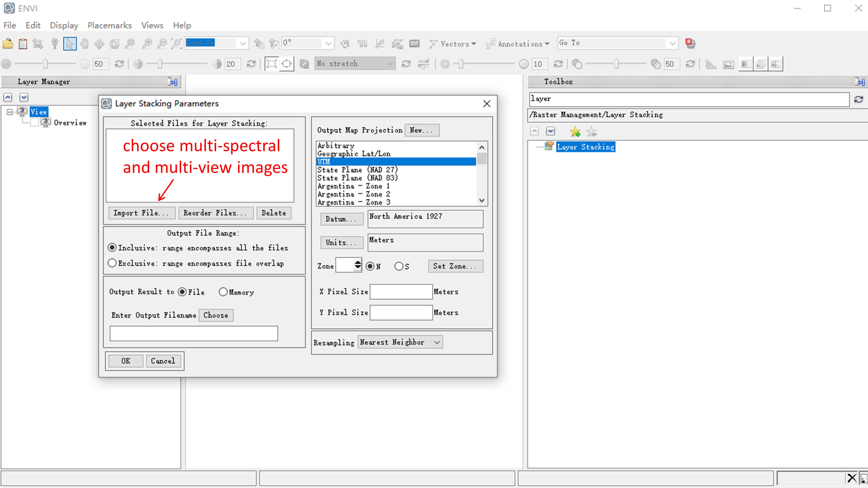The height and width of the screenshot is (488, 868).
Task: Select the Fly four-arrow tool
Action: 99,44
